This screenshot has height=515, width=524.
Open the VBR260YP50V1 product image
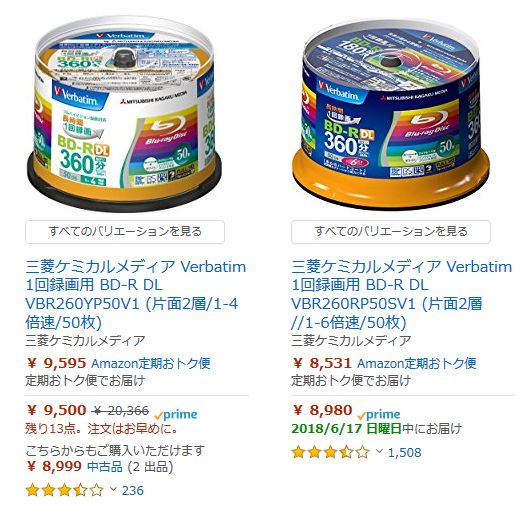pos(124,113)
